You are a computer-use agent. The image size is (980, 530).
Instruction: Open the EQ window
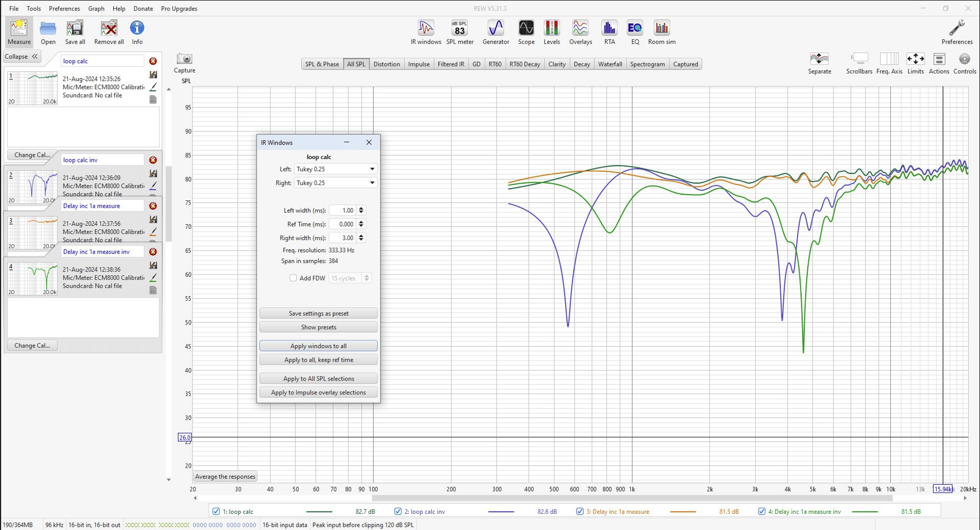tap(635, 32)
